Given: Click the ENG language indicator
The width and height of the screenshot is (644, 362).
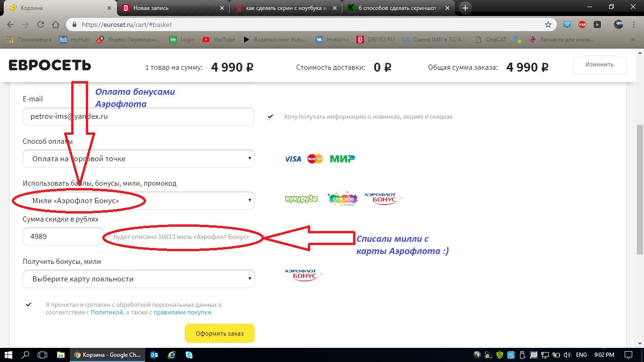Looking at the screenshot, I should point(581,354).
